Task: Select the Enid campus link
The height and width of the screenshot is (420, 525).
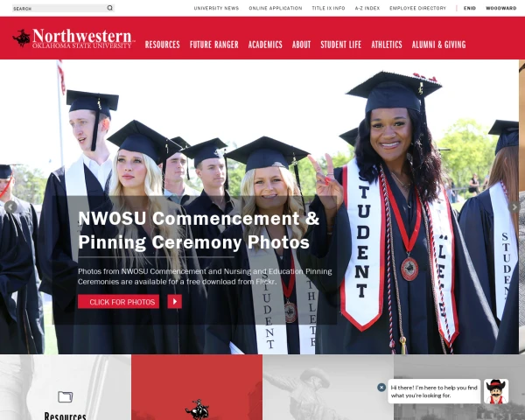Action: click(470, 8)
